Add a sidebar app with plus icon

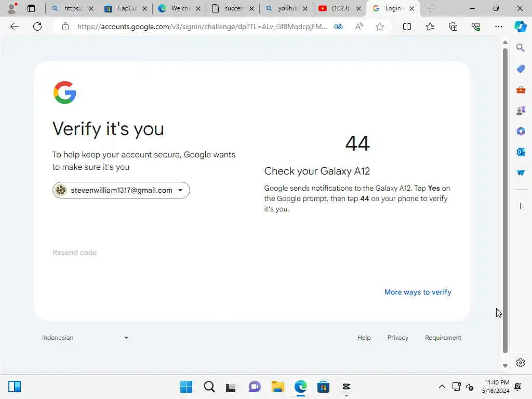coord(520,206)
